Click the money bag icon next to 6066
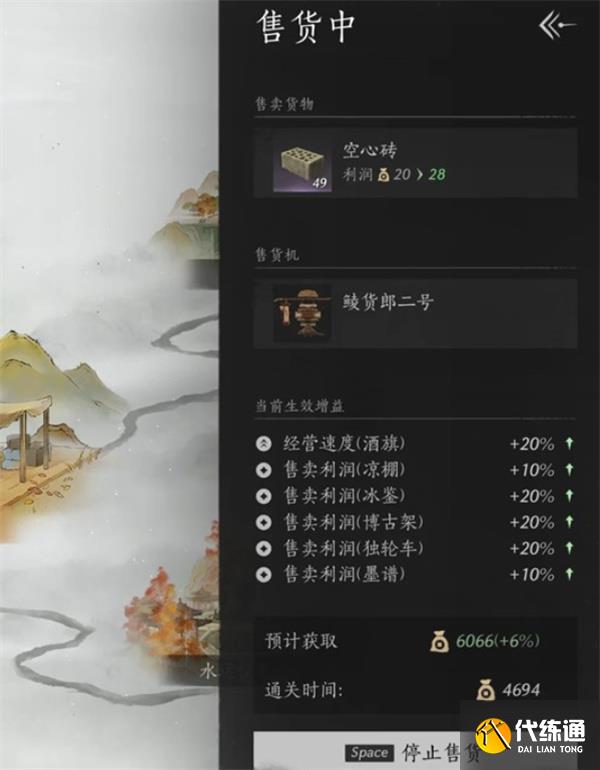This screenshot has width=600, height=770. (439, 641)
